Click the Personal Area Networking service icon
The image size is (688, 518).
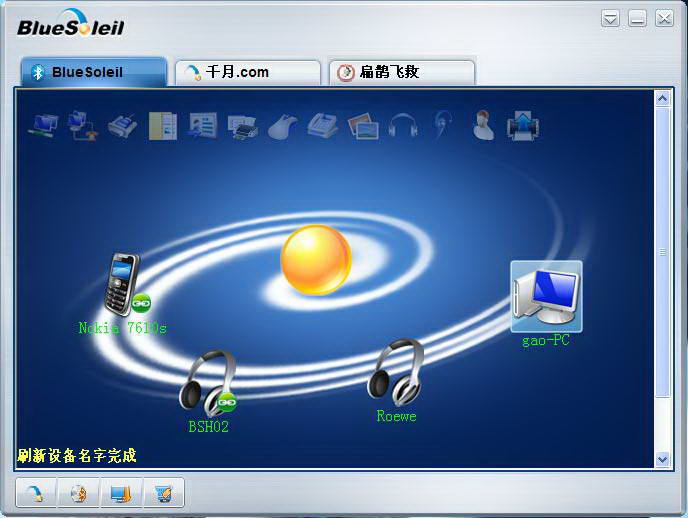(x=41, y=125)
